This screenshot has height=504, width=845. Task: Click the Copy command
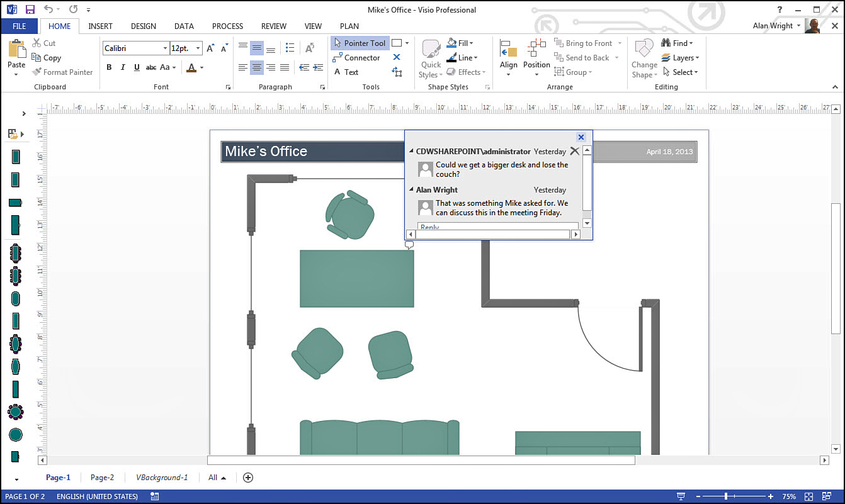47,58
